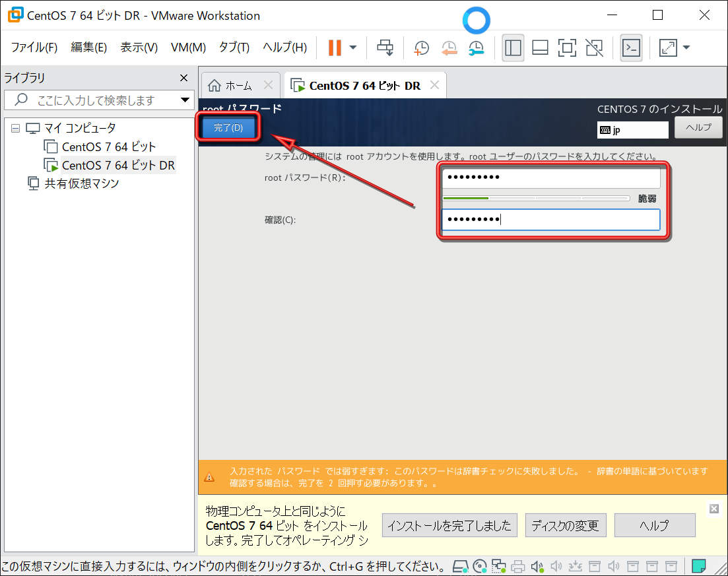This screenshot has width=728, height=576.
Task: Toggle the library sidebar view
Action: 513,48
